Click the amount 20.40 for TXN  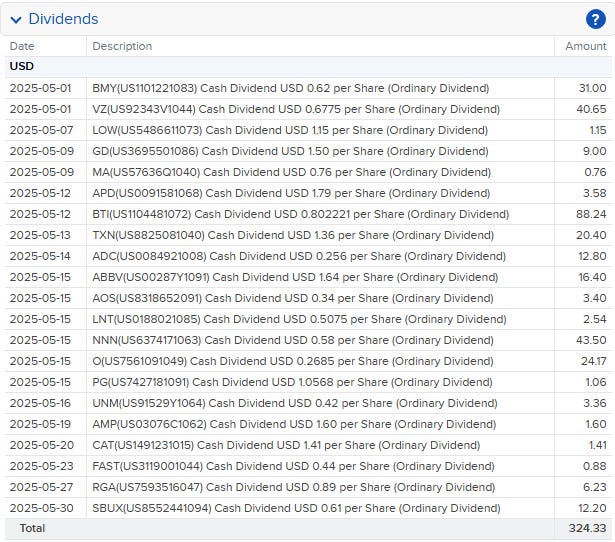tap(591, 235)
